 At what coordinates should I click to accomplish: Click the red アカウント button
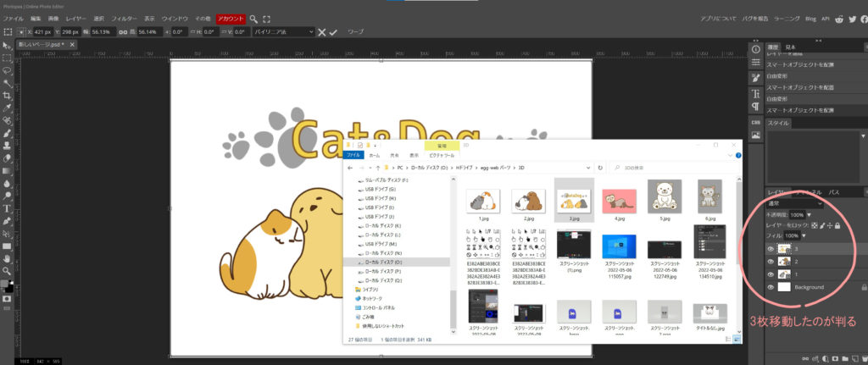tap(230, 18)
